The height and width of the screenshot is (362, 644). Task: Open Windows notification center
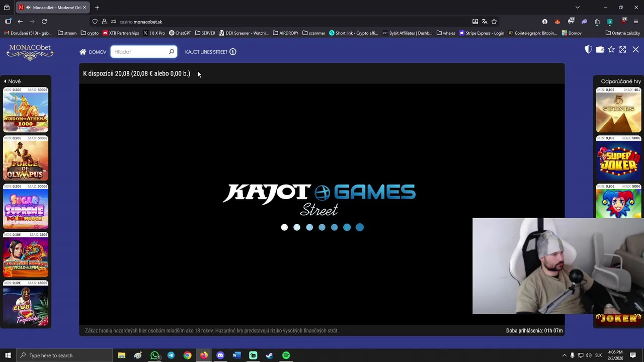point(633,355)
